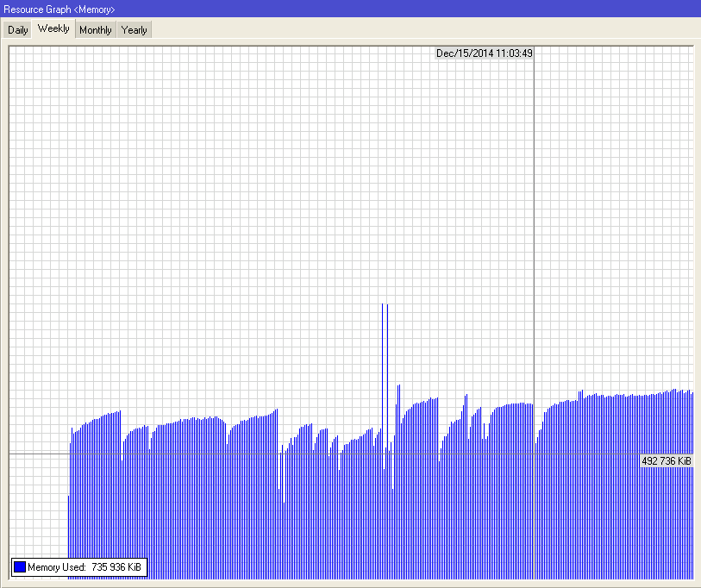
Task: Open the Monthly tab
Action: pos(95,30)
